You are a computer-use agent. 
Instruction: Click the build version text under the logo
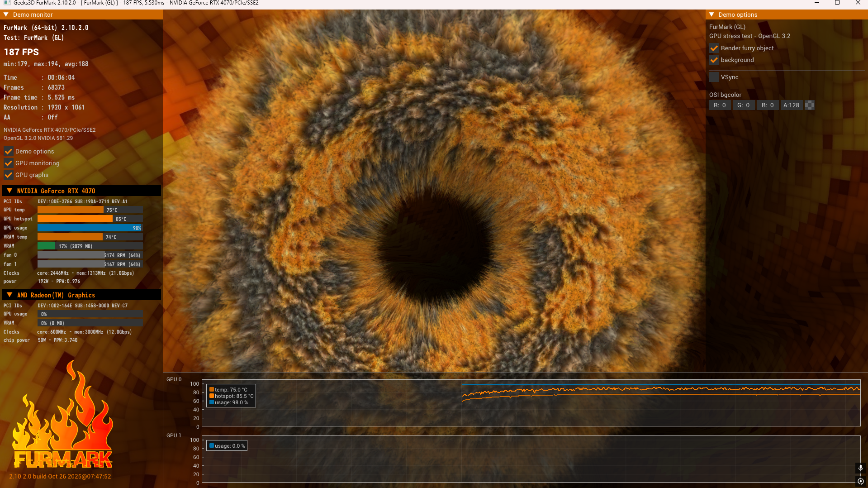[x=60, y=476]
